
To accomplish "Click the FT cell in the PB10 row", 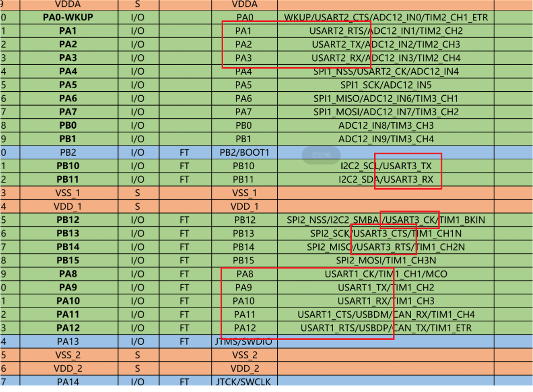I will click(184, 166).
